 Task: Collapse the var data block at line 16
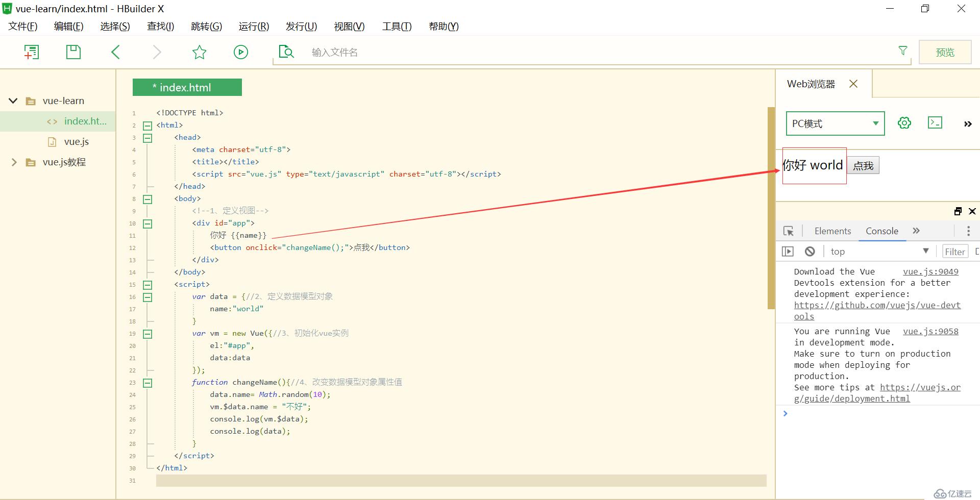click(148, 297)
